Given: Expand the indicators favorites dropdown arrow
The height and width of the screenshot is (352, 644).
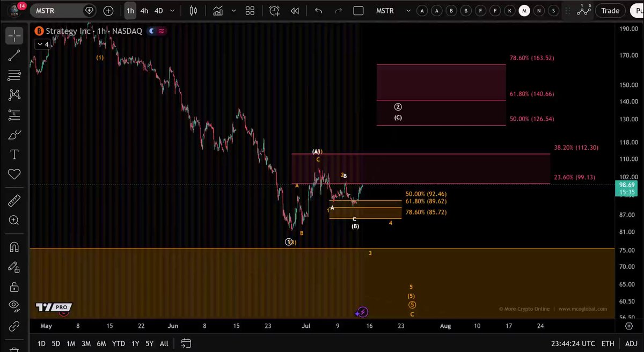Looking at the screenshot, I should click(234, 11).
